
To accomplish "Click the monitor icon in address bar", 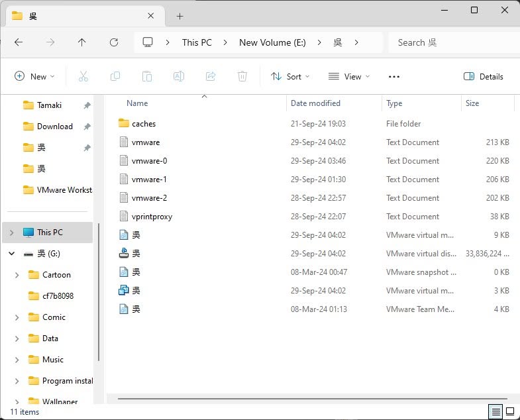I will [148, 42].
